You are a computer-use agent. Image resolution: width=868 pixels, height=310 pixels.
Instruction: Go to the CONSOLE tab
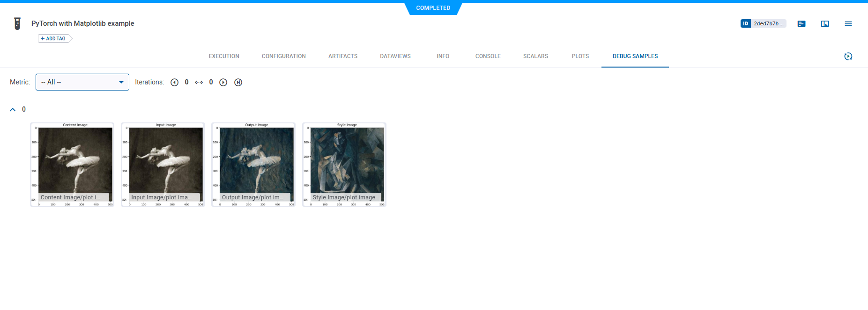point(488,56)
